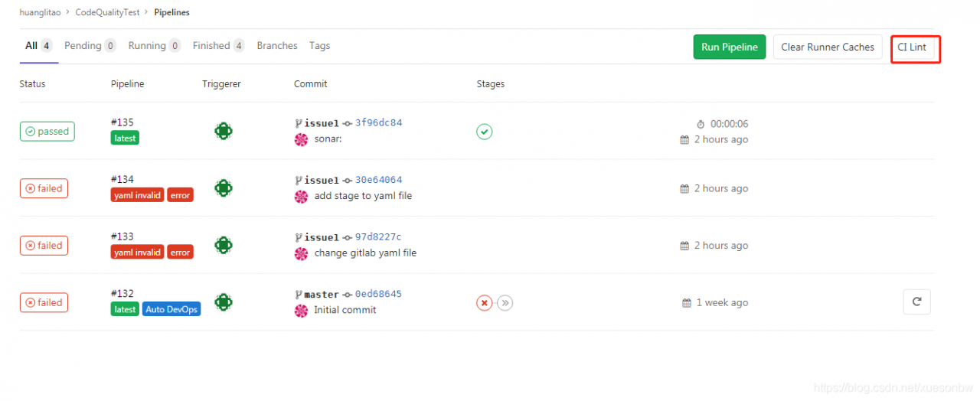Click the commit author avatar beside 'Initial commit'
The height and width of the screenshot is (401, 980).
point(301,311)
